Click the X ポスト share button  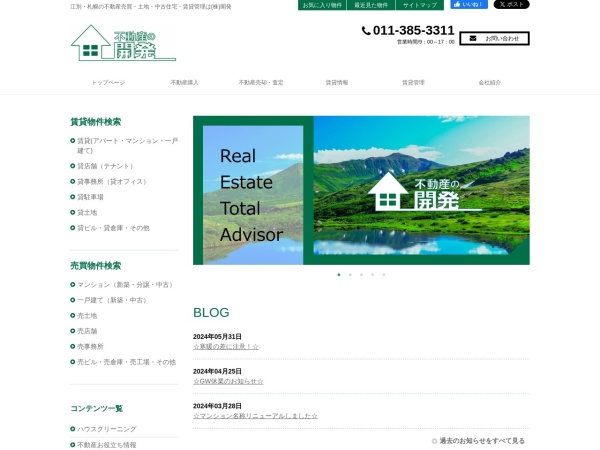(x=511, y=5)
